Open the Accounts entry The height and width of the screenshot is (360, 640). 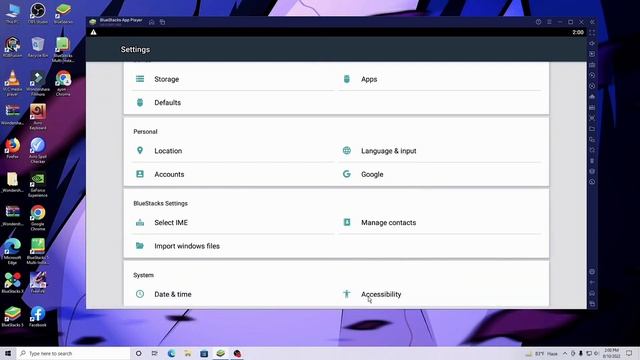tap(233, 174)
